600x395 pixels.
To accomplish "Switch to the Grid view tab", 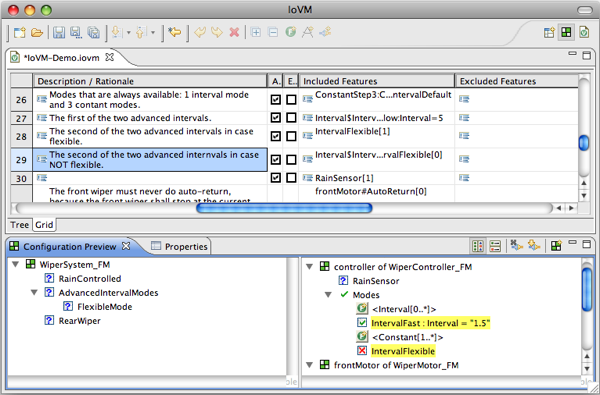I will pyautogui.click(x=44, y=225).
